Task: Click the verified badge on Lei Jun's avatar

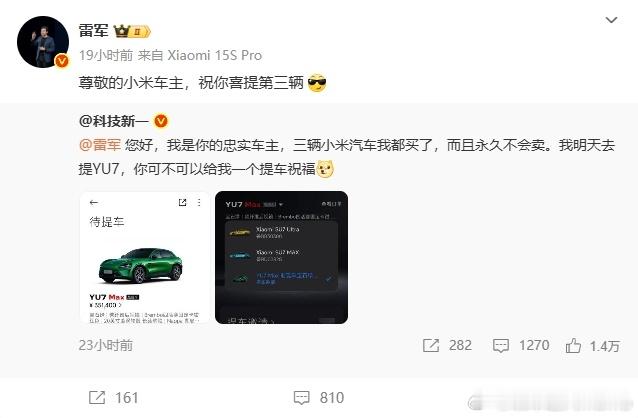Action: click(61, 61)
